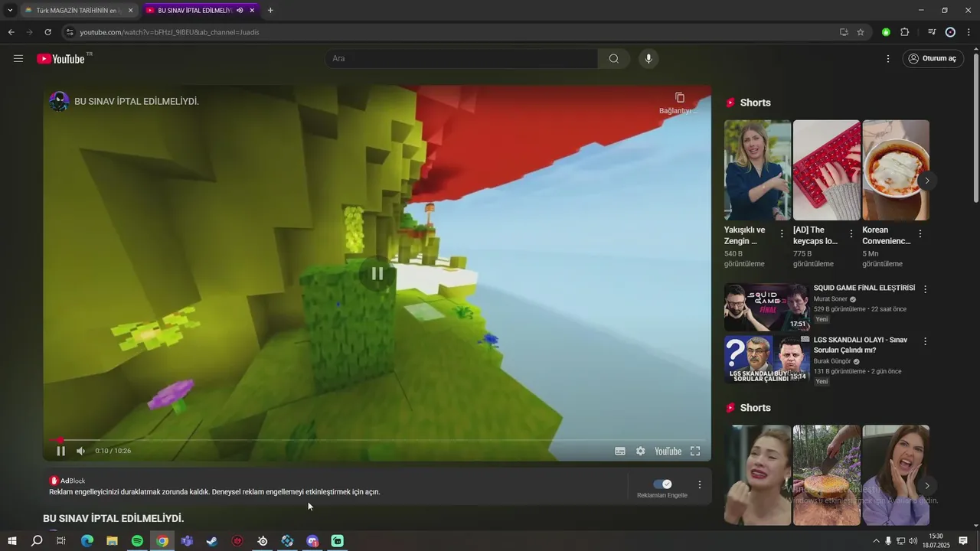This screenshot has height=551, width=980.
Task: Toggle the Reklamları Engelle switch
Action: click(x=662, y=484)
